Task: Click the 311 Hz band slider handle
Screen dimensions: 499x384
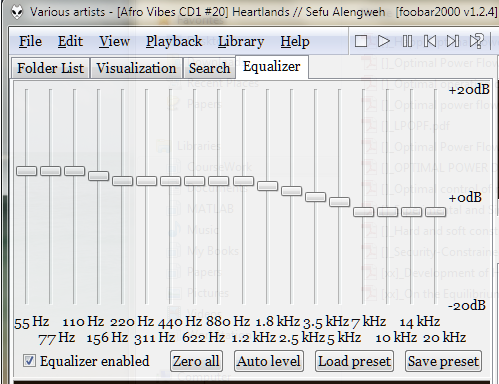Action: pyautogui.click(x=146, y=181)
